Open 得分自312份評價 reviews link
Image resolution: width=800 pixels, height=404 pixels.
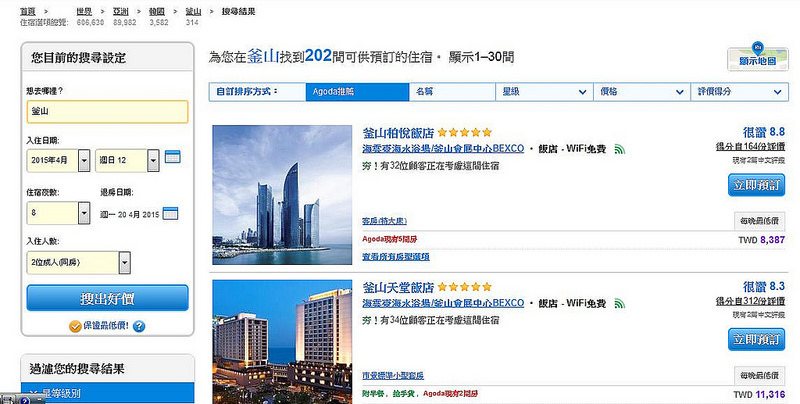coord(750,301)
